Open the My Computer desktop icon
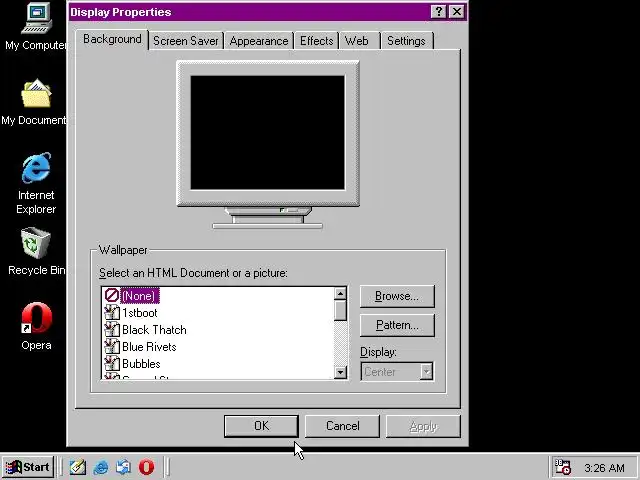The image size is (640, 480). [36, 18]
